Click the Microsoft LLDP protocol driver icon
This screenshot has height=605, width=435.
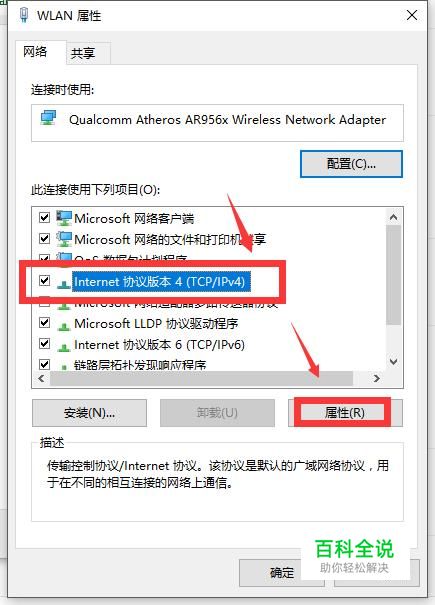click(x=64, y=325)
